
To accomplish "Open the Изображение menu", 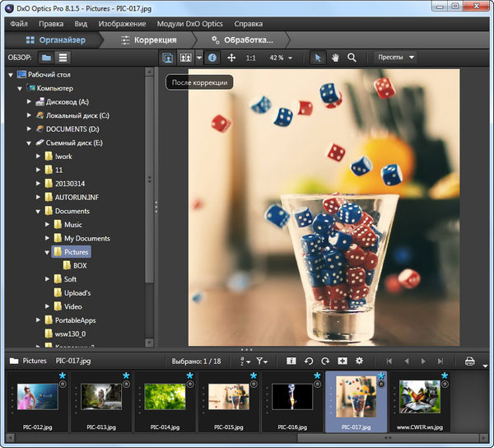I will (123, 24).
